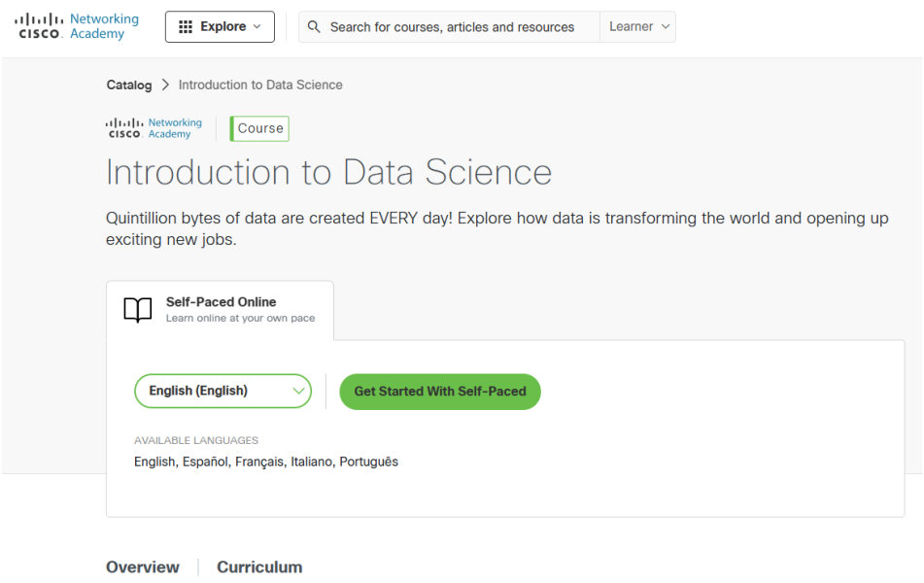
Task: Click Learn online at your own pace text
Action: point(240,319)
